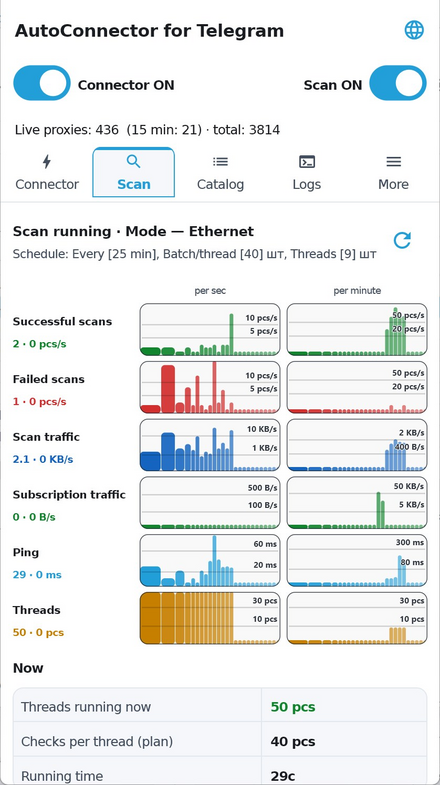
Task: Click the Live proxies status line
Action: click(147, 130)
